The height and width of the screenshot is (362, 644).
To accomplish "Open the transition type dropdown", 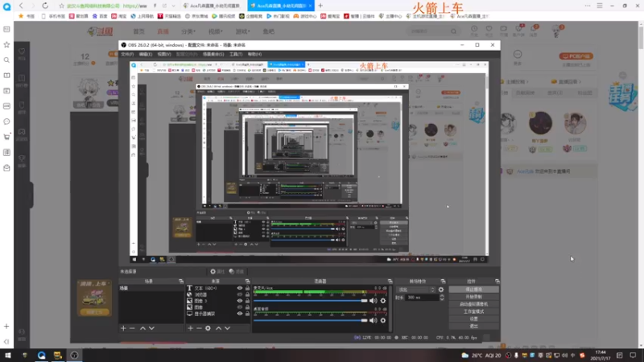I will (x=415, y=290).
